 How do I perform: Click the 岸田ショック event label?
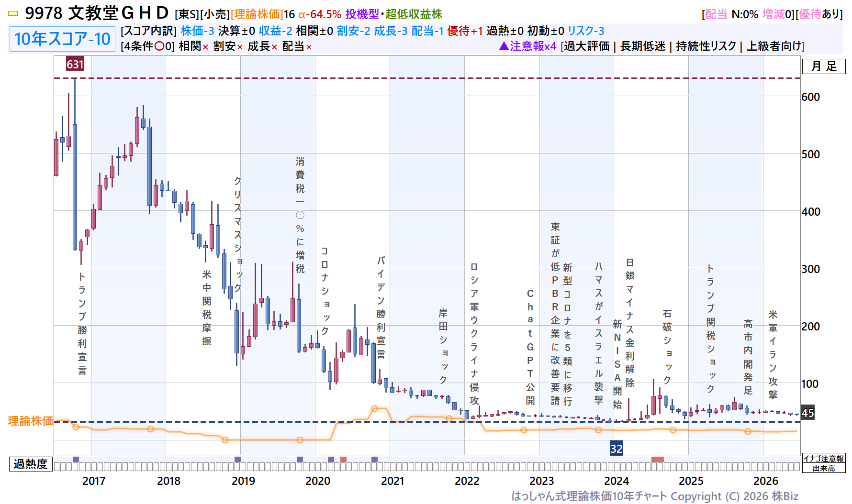tap(443, 346)
